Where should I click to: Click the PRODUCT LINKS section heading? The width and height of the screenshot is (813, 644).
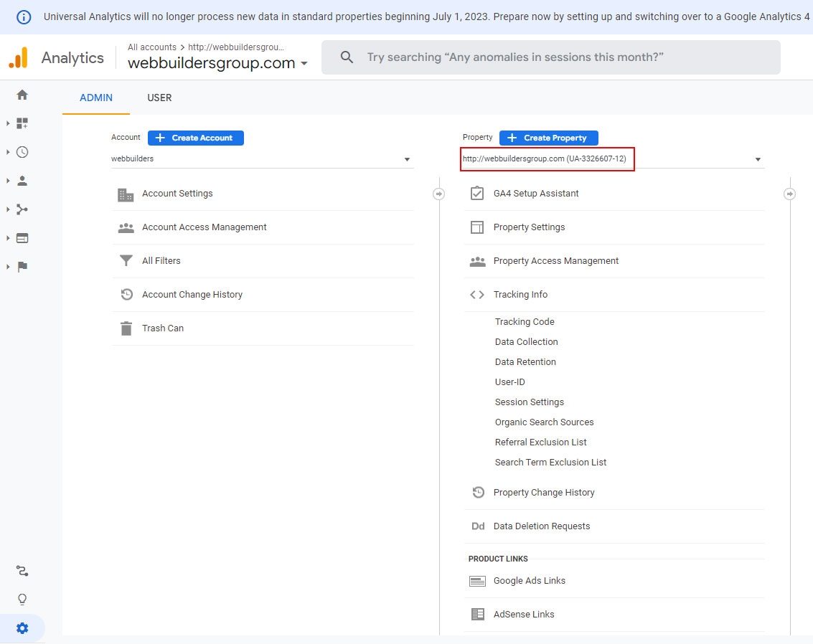tap(498, 559)
